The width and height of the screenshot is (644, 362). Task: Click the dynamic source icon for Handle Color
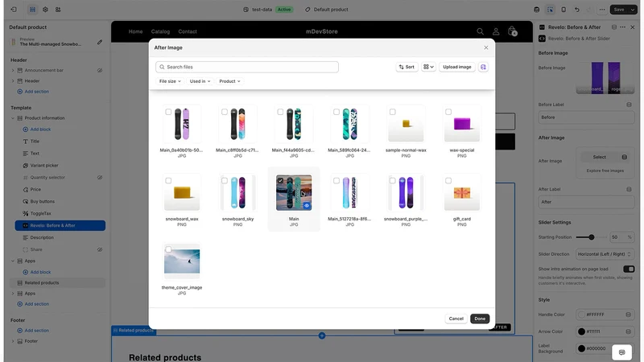coord(629,315)
